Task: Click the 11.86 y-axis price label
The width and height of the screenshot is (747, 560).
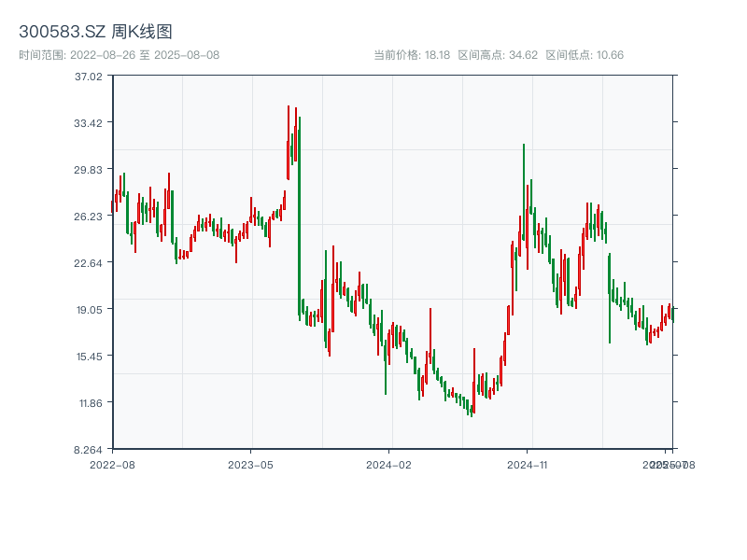Action: [x=89, y=403]
